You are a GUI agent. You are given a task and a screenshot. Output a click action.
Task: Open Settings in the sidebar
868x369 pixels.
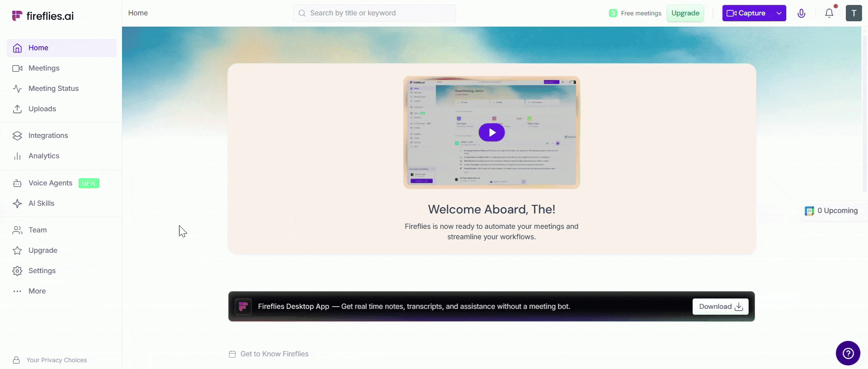(x=61, y=271)
